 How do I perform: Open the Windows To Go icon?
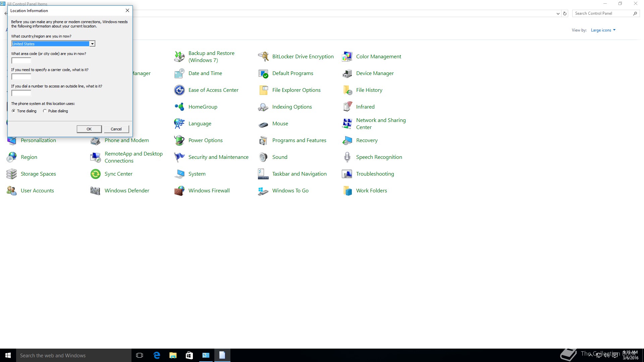263,191
